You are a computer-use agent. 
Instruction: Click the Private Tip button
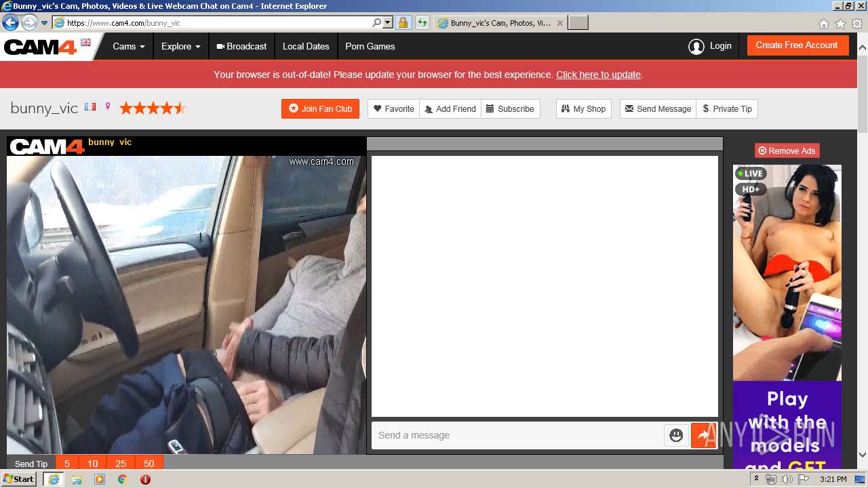point(727,108)
